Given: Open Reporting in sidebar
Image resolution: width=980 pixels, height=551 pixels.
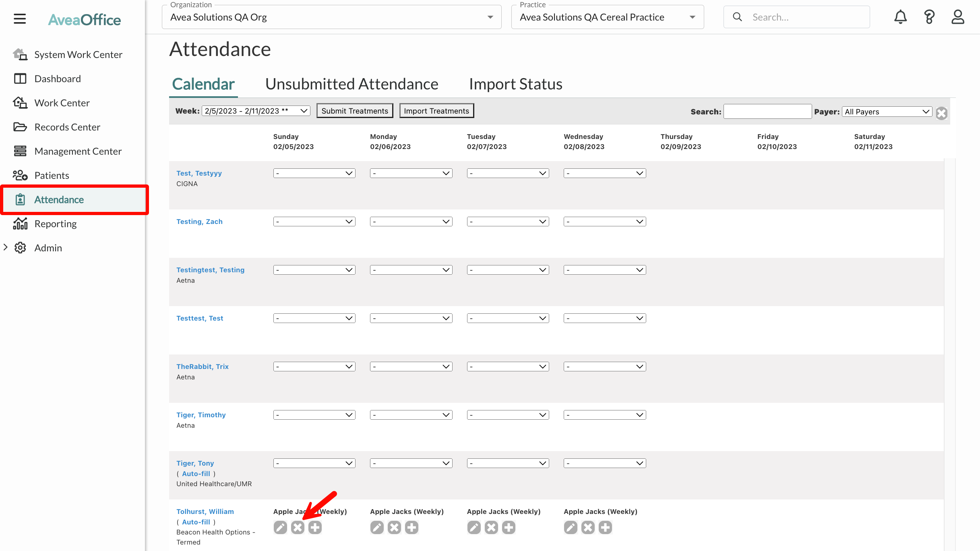Looking at the screenshot, I should (x=73, y=224).
